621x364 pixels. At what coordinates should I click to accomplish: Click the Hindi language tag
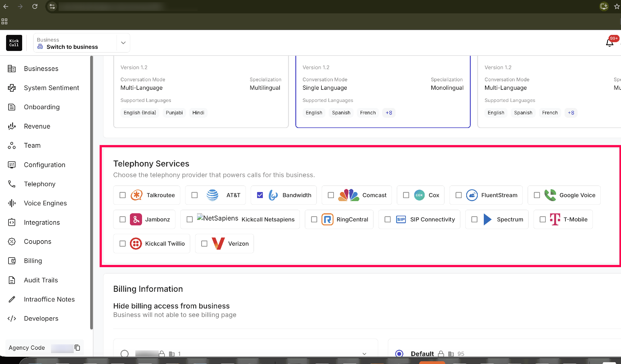click(198, 113)
